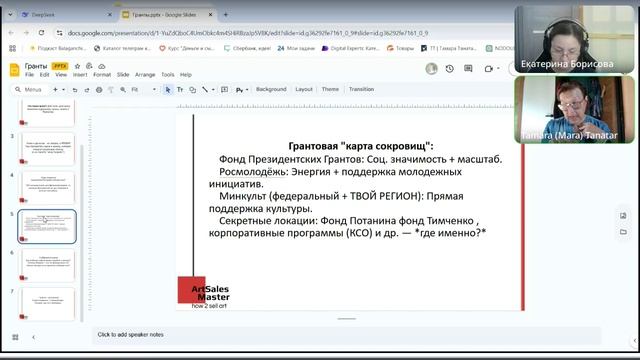Click the slide title Грантовая "карта сокровищ"
This screenshot has width=640, height=360.
(361, 146)
